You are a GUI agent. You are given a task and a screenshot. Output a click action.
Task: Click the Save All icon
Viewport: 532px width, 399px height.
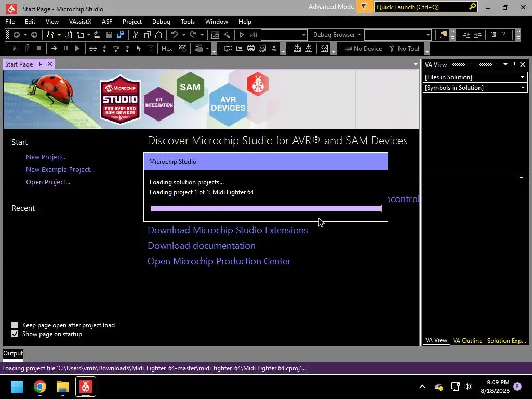121,35
